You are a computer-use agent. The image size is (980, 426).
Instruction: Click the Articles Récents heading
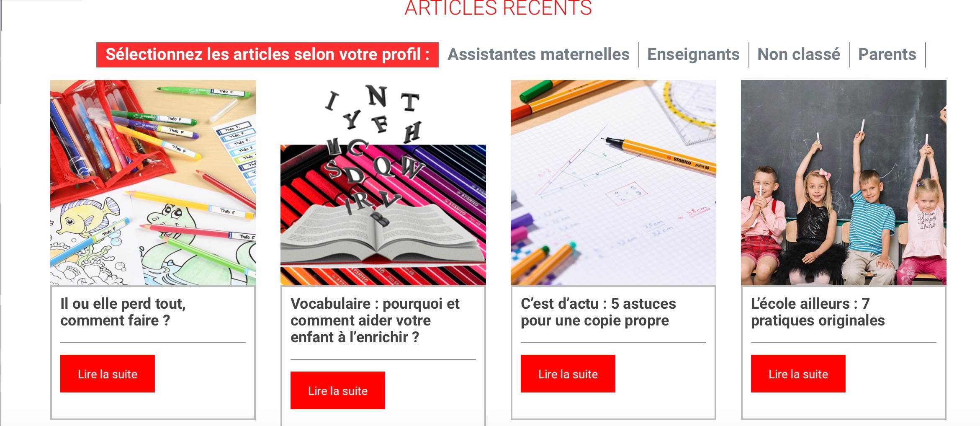(x=498, y=8)
